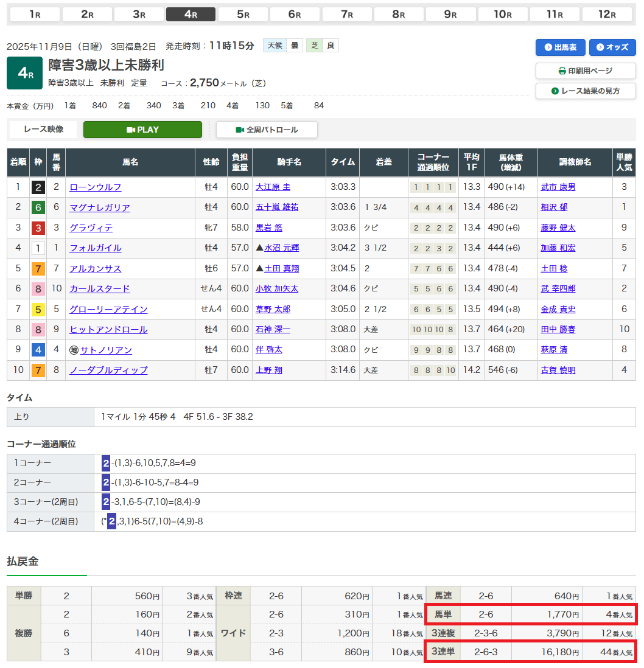Open horse ノーダブルディップ profile link

[108, 370]
